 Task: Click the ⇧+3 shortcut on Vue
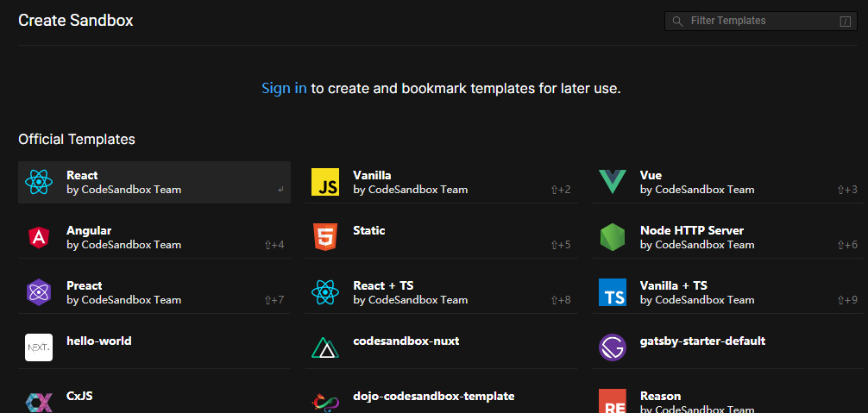click(x=847, y=190)
